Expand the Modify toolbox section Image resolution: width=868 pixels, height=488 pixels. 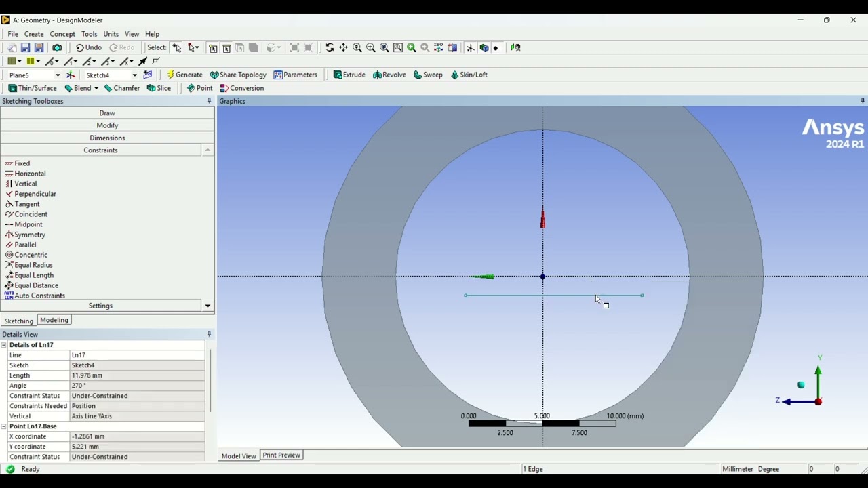click(x=107, y=125)
